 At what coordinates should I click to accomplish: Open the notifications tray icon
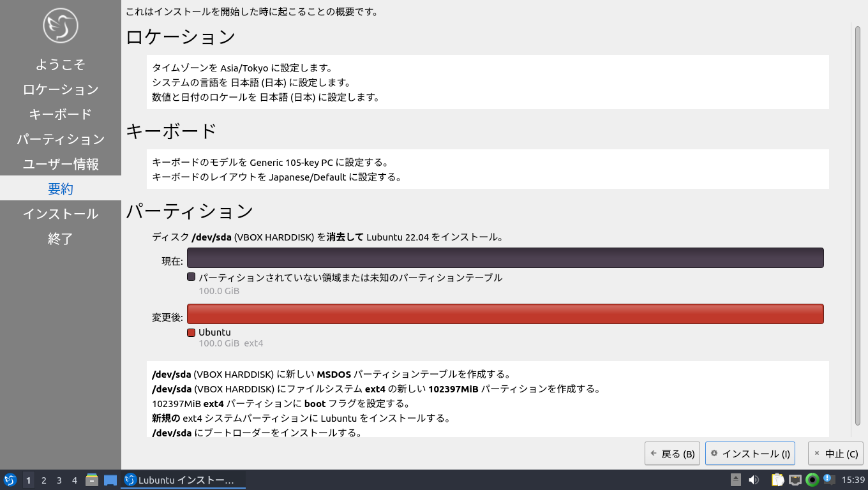[828, 479]
